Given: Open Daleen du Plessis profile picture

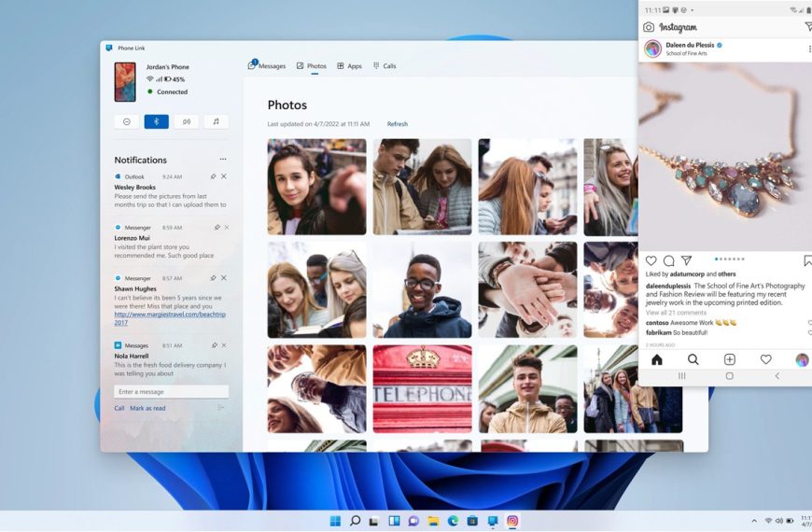Looking at the screenshot, I should [652, 49].
